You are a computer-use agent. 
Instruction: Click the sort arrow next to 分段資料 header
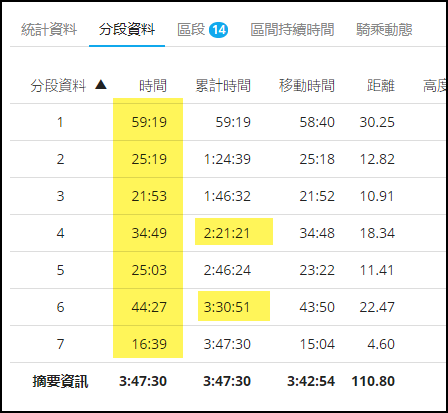101,85
